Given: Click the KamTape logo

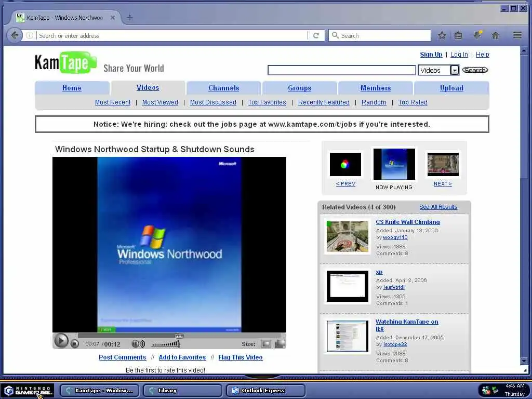Looking at the screenshot, I should 65,62.
